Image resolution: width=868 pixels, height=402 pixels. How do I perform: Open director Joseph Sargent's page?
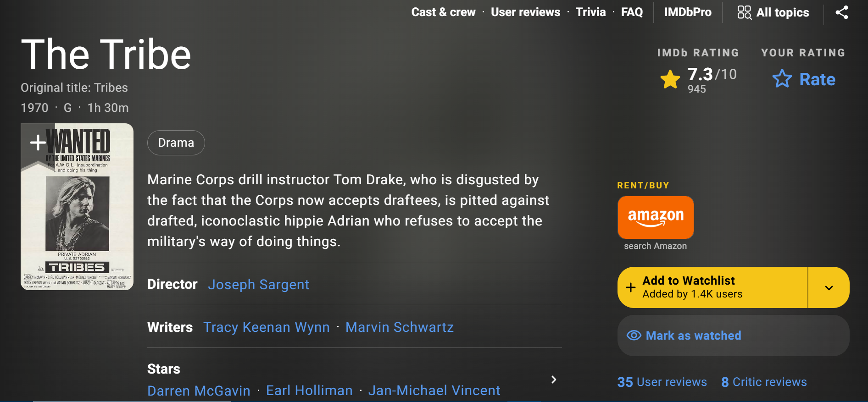(258, 285)
